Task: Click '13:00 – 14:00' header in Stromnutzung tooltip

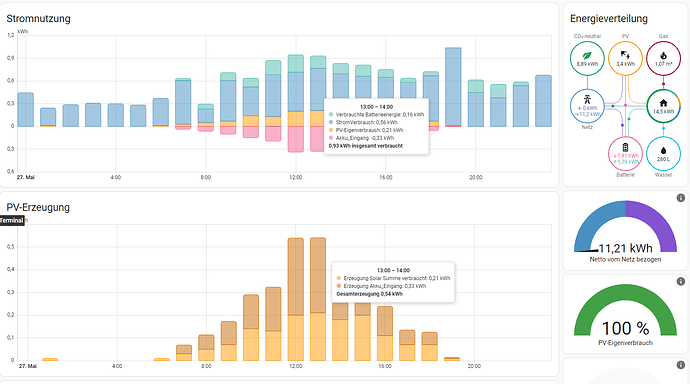Action: [376, 106]
